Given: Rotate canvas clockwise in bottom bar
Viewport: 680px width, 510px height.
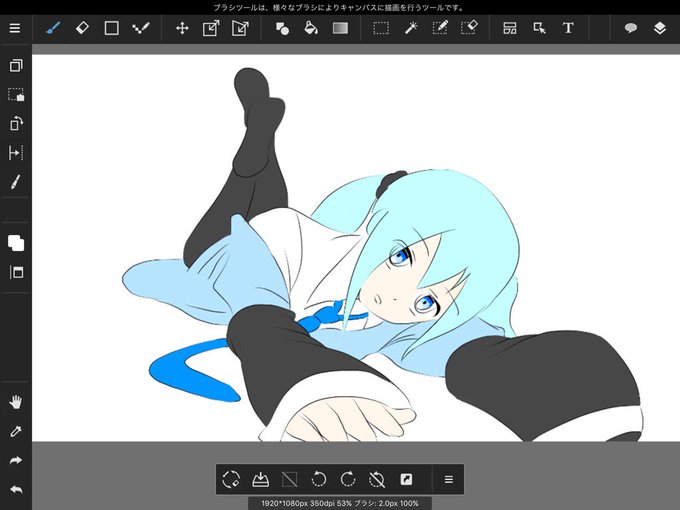Looking at the screenshot, I should coord(348,479).
